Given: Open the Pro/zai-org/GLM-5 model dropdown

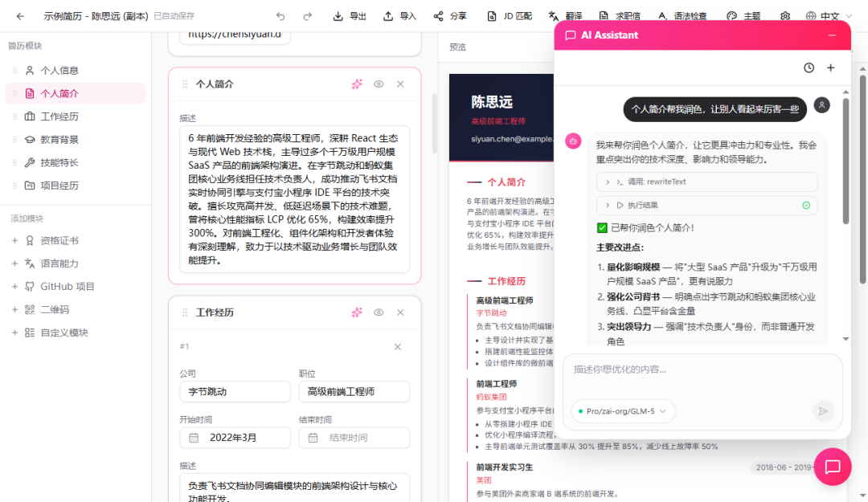Looking at the screenshot, I should point(623,411).
